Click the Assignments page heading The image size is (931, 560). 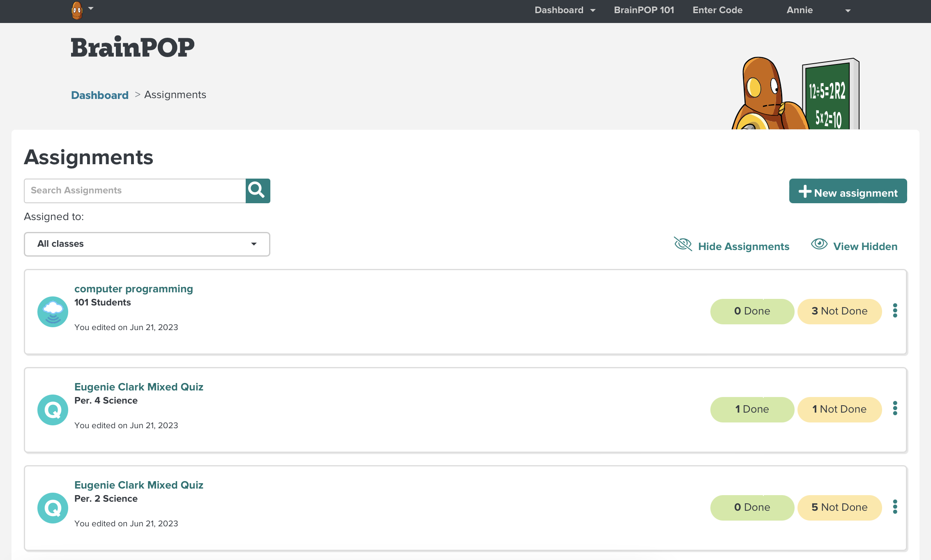tap(88, 158)
